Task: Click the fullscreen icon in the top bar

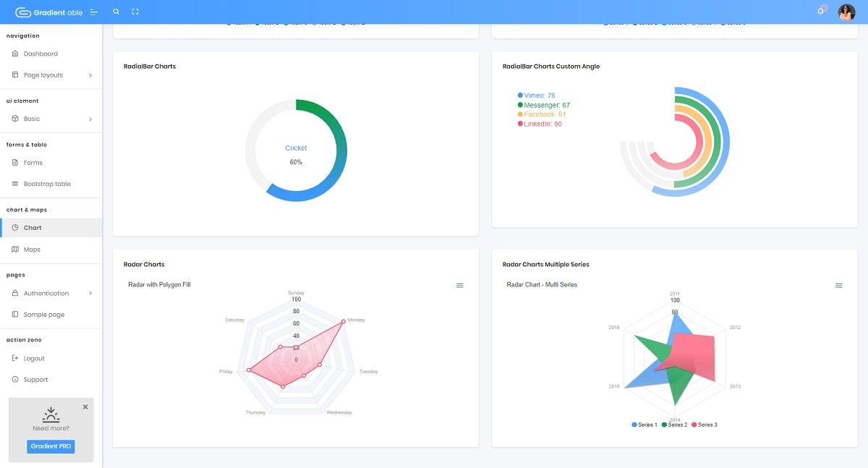Action: coord(135,12)
